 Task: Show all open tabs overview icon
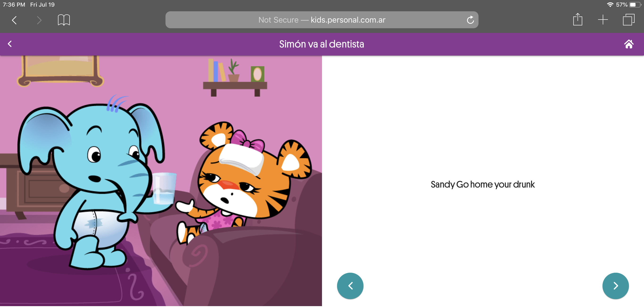pos(628,20)
